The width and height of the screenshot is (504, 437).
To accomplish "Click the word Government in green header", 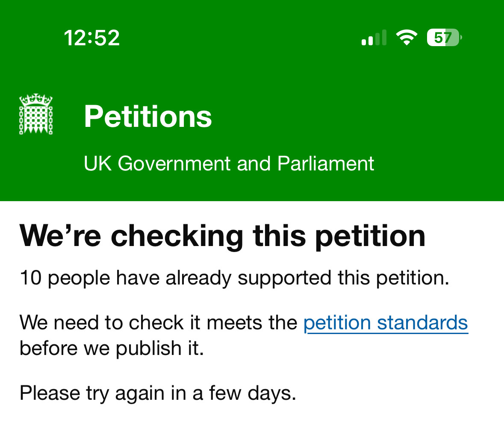I will click(174, 164).
